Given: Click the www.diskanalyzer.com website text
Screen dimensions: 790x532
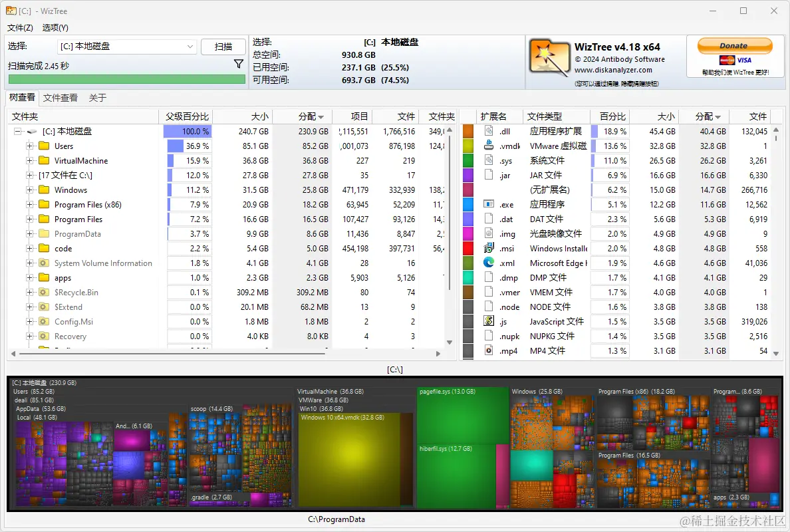Looking at the screenshot, I should (x=613, y=70).
